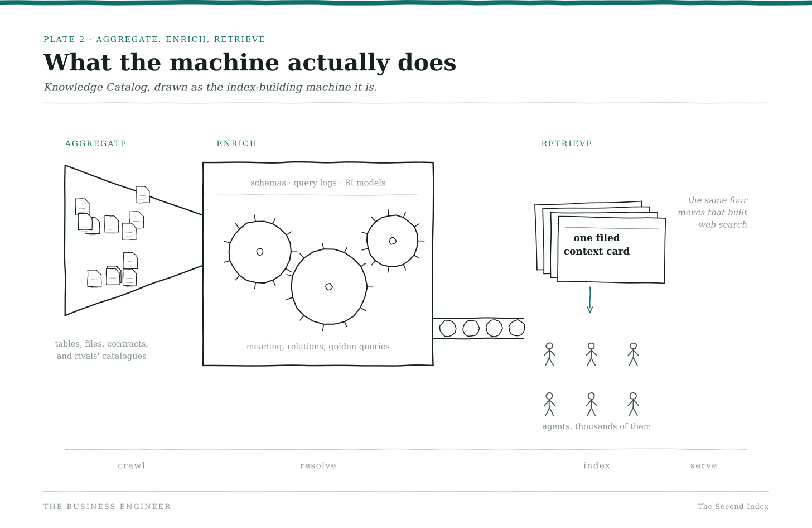The width and height of the screenshot is (812, 528).
Task: Click 'meaning, relations, golden queries' caption
Action: 318,347
